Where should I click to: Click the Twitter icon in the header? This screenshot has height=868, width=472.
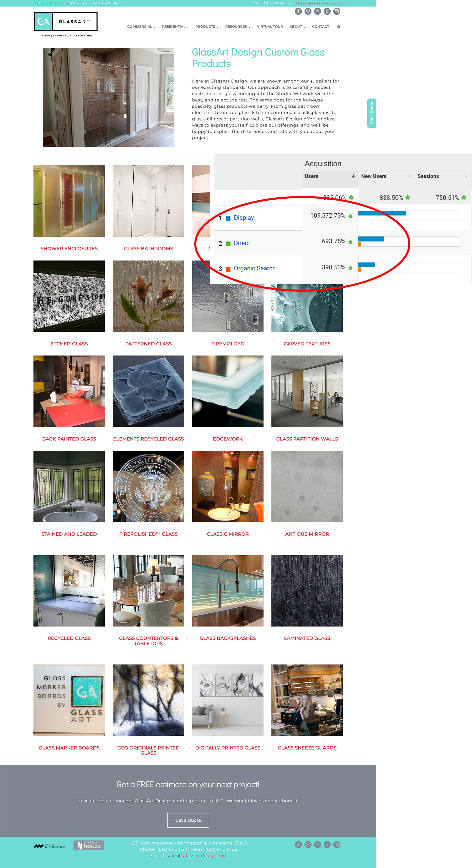327,12
